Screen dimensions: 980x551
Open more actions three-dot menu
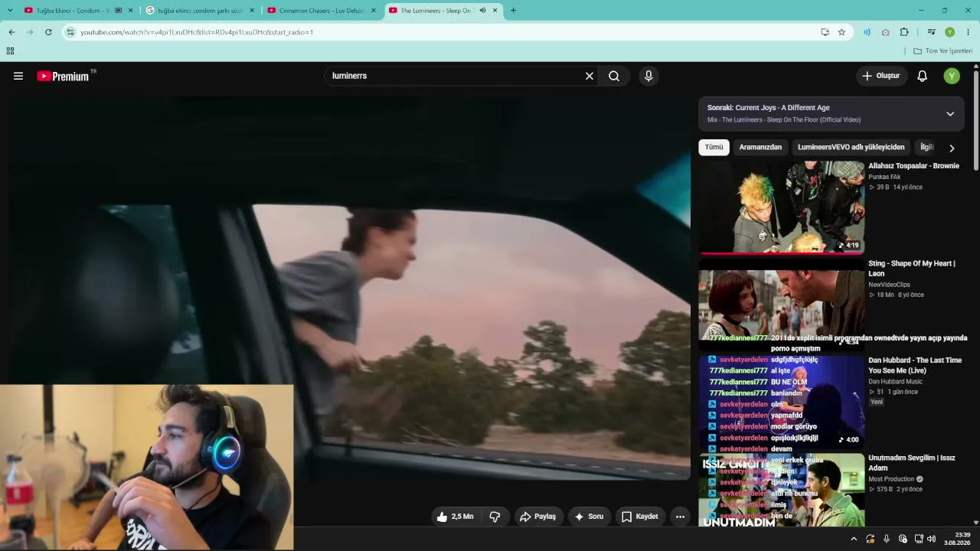click(x=680, y=517)
